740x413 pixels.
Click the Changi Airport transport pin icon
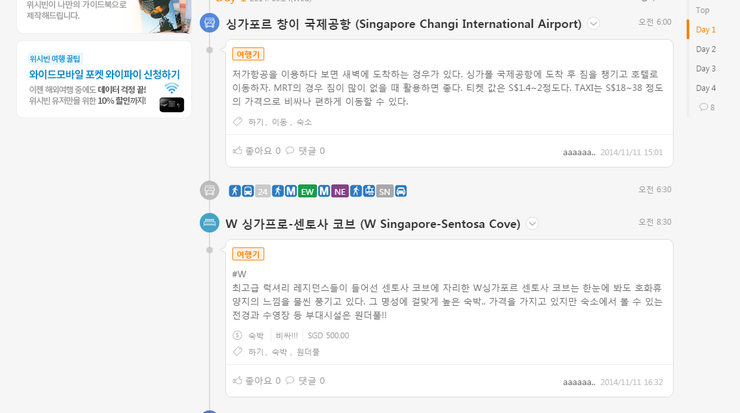click(210, 23)
